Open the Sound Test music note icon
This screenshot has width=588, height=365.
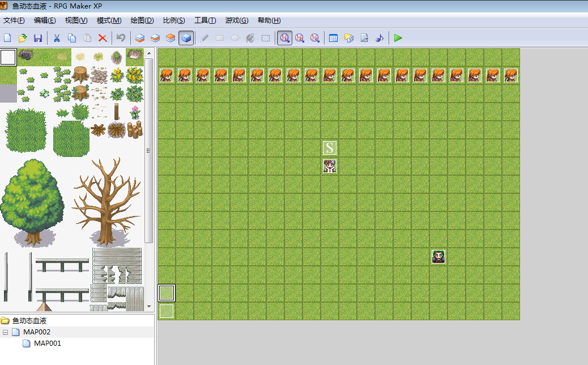tap(380, 38)
